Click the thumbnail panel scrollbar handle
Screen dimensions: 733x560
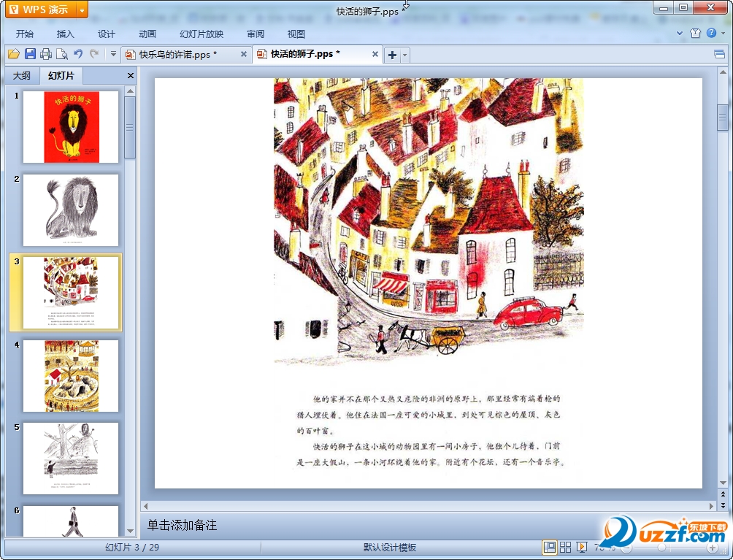click(x=131, y=128)
